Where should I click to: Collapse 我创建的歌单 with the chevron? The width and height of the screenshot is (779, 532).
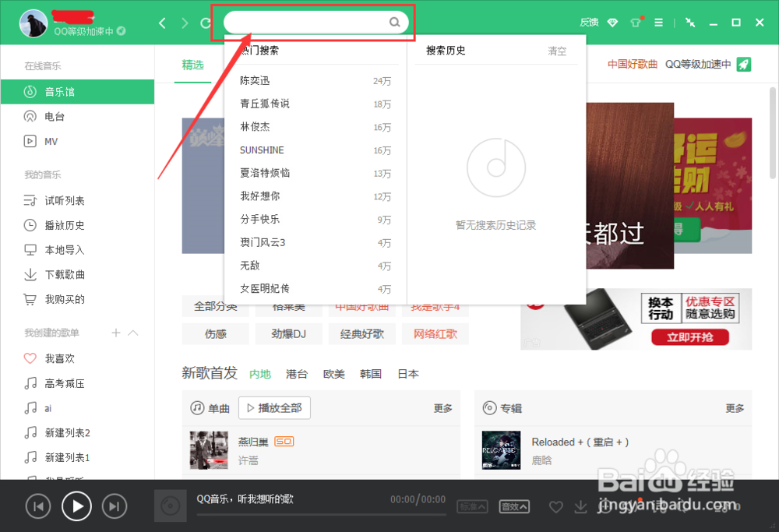(x=133, y=333)
